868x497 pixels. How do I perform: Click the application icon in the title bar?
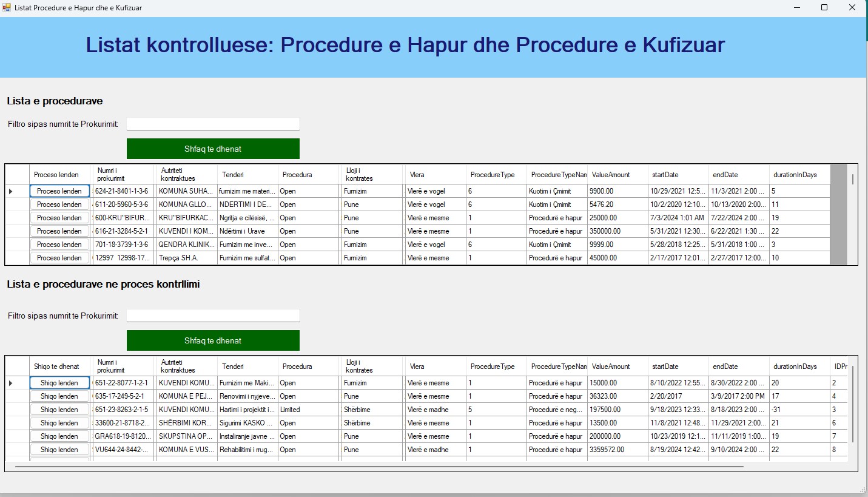point(7,7)
